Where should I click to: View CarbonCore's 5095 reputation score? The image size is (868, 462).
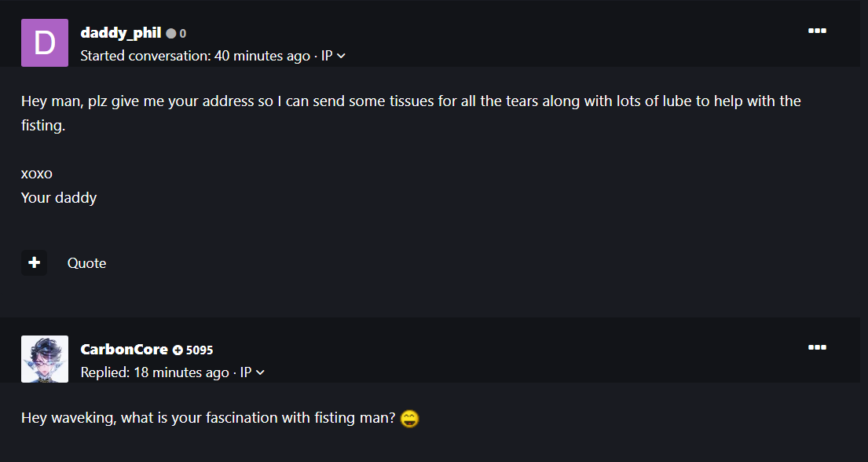click(x=200, y=350)
